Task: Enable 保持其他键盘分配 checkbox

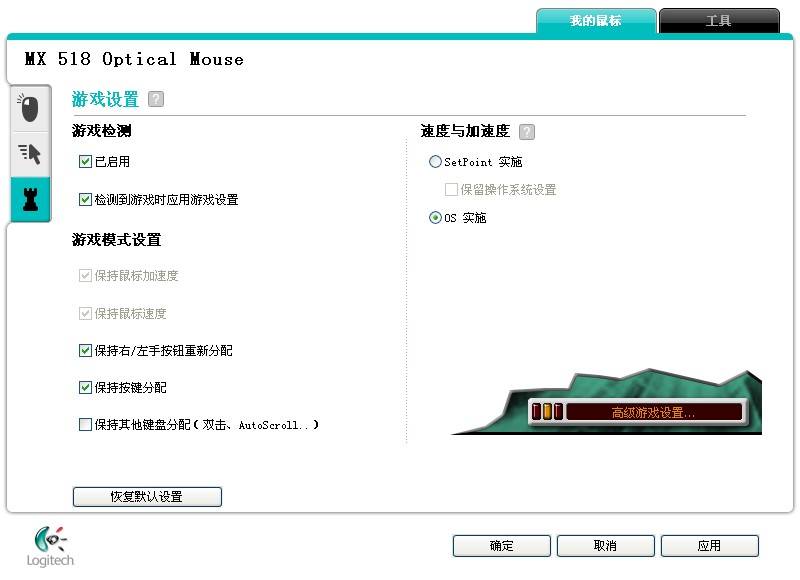Action: tap(85, 424)
